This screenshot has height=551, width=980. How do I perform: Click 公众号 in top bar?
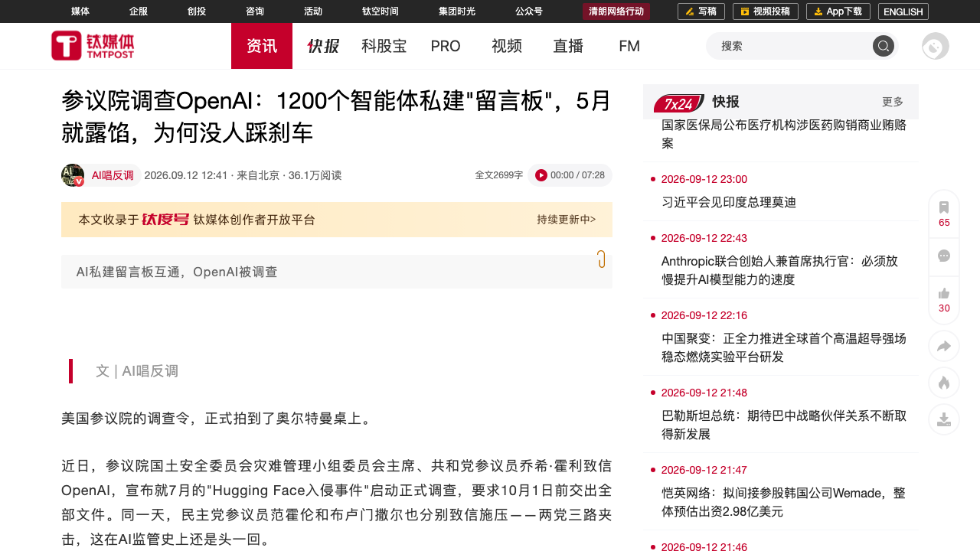529,11
